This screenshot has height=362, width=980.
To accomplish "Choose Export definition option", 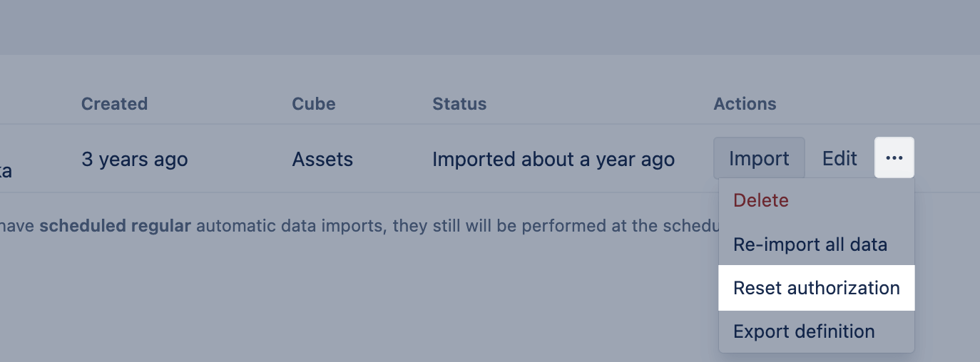I will click(804, 331).
